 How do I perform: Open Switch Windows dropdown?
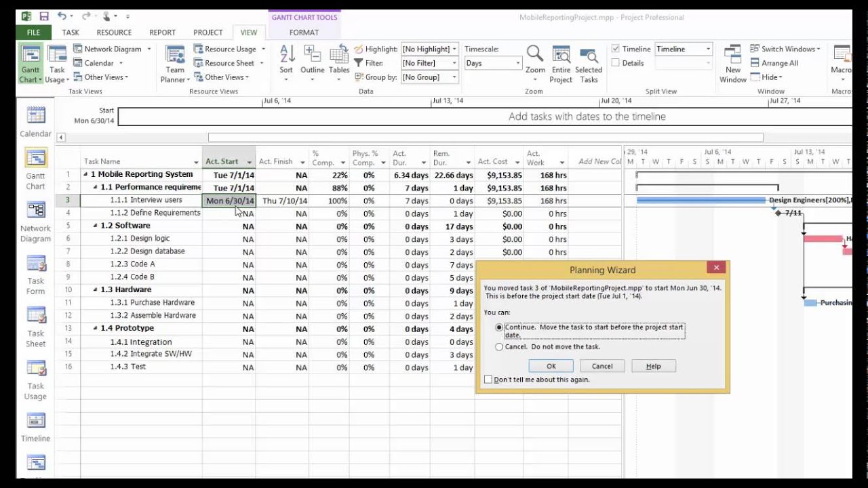(785, 49)
